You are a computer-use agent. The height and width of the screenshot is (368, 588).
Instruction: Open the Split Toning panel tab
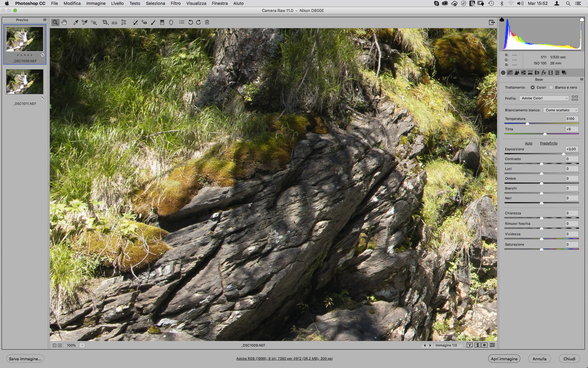[x=530, y=73]
